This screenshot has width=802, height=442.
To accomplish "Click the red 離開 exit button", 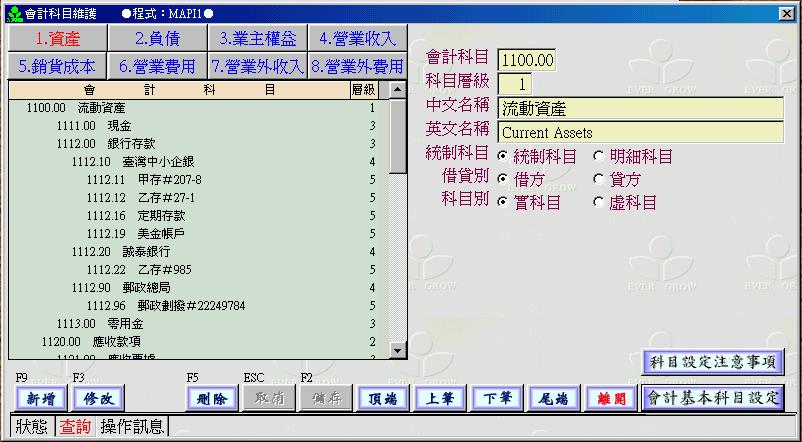I will 611,398.
